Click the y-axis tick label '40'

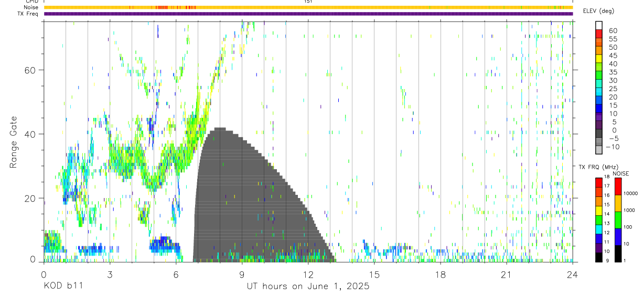point(31,134)
